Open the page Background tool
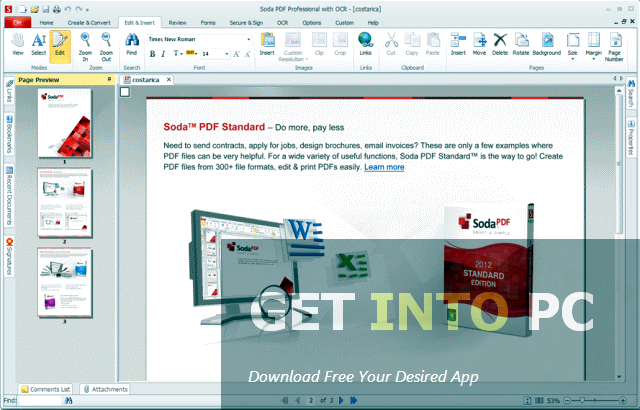640x410 pixels. 547,44
